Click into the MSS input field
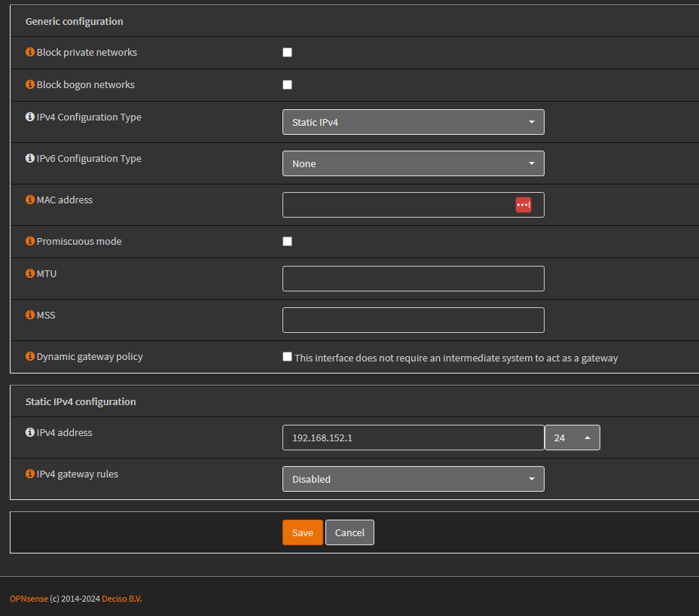 pos(414,320)
